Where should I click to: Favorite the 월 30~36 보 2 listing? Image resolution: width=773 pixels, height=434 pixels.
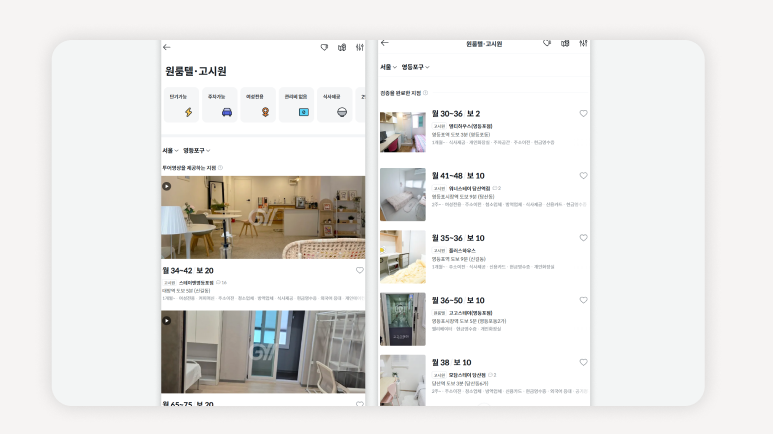tap(583, 114)
